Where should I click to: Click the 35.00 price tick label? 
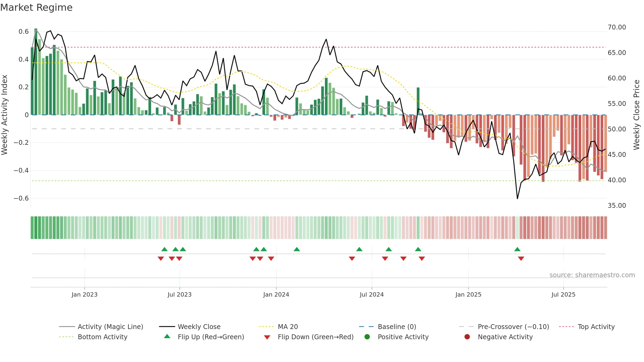tap(617, 206)
